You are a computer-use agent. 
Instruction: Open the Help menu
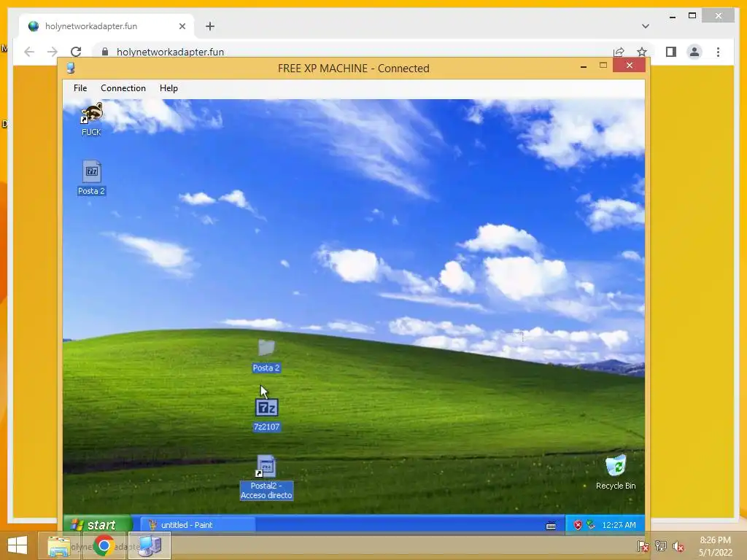(169, 88)
